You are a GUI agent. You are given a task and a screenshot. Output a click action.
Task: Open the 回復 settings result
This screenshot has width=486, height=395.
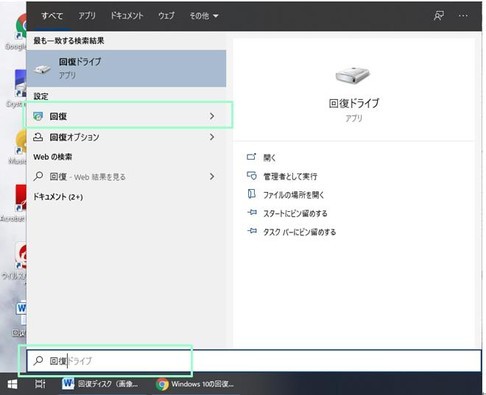click(x=126, y=116)
